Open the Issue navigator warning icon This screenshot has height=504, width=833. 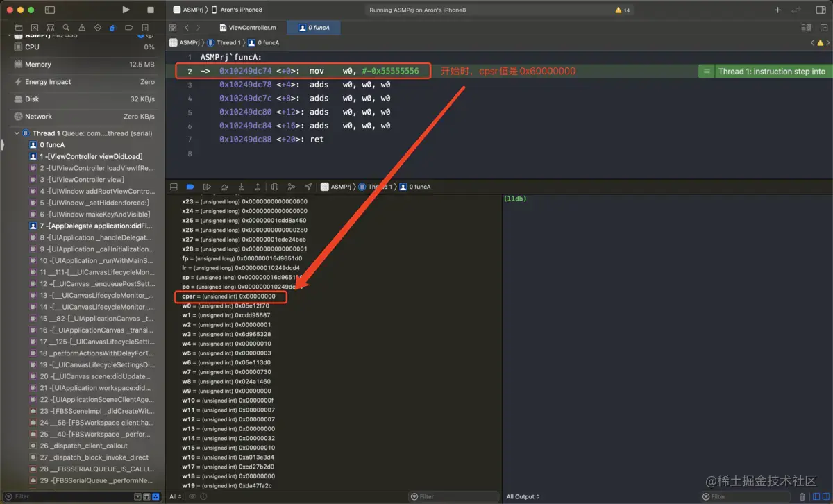82,28
